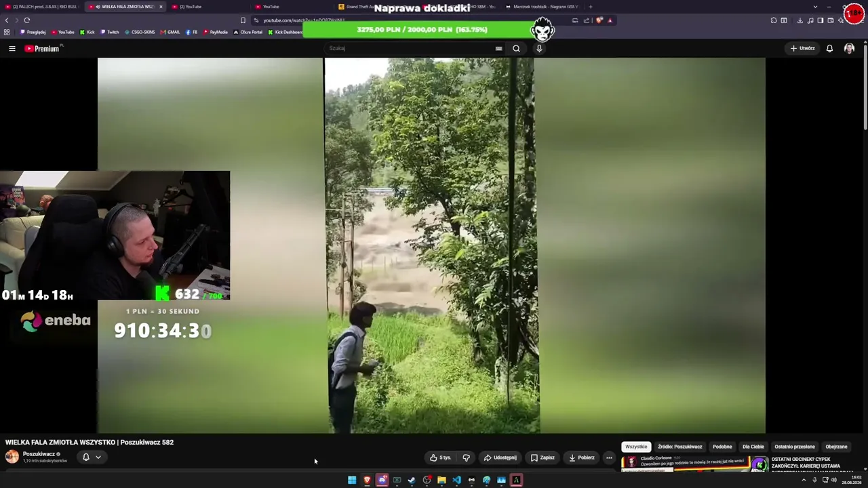Viewport: 868px width, 488px height.
Task: Like the video (5 tys.)
Action: (440, 457)
